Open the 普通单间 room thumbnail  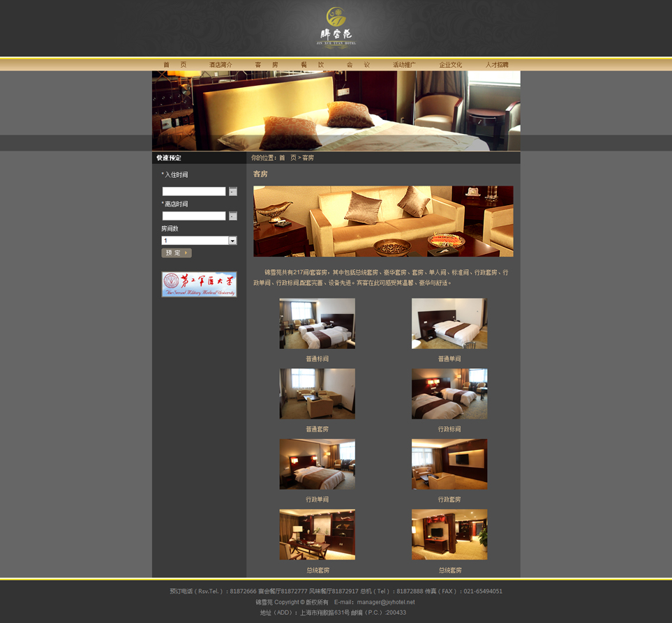click(x=449, y=324)
